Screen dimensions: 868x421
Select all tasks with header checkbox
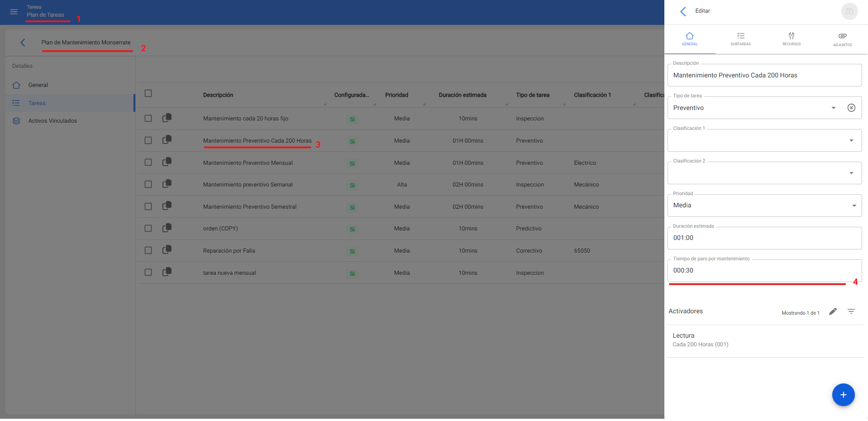[x=148, y=93]
